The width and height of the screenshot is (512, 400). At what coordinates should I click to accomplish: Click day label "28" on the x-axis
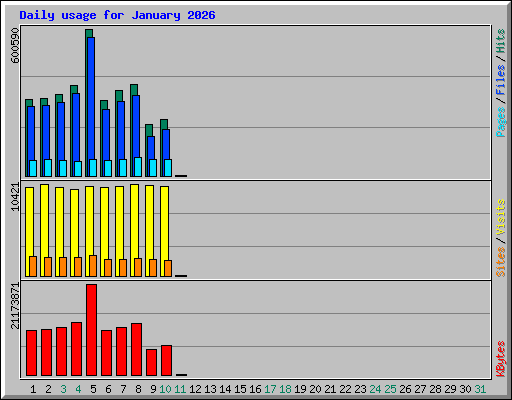click(x=435, y=389)
